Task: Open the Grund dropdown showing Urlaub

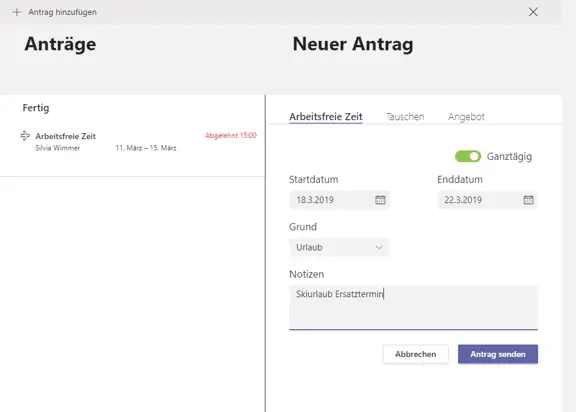Action: [339, 247]
